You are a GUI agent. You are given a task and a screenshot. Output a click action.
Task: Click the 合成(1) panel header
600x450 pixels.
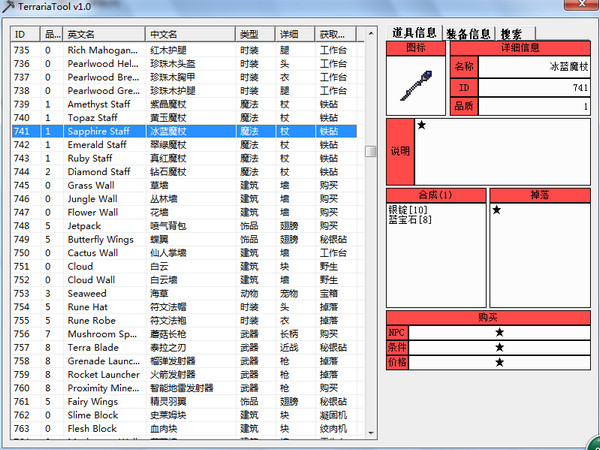(x=436, y=195)
